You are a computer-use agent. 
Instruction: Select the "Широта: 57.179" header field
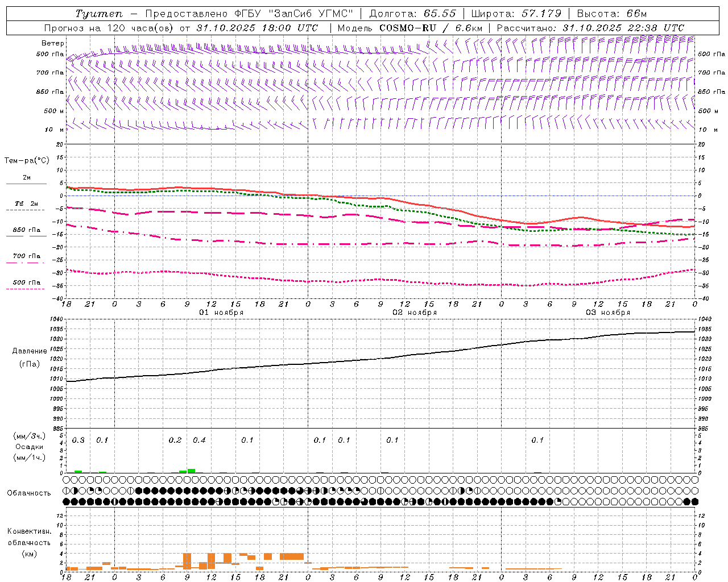(516, 14)
